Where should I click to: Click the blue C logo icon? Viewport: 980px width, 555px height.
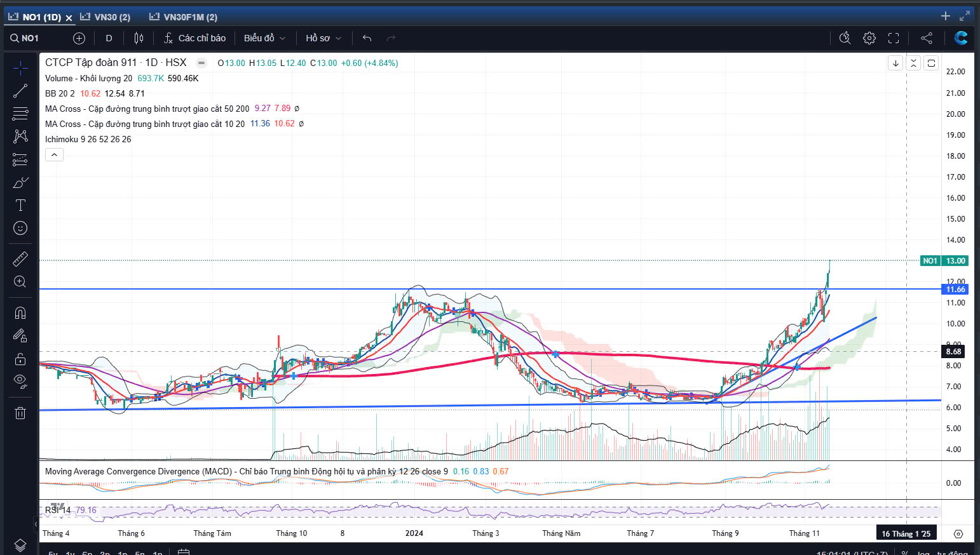pyautogui.click(x=961, y=38)
